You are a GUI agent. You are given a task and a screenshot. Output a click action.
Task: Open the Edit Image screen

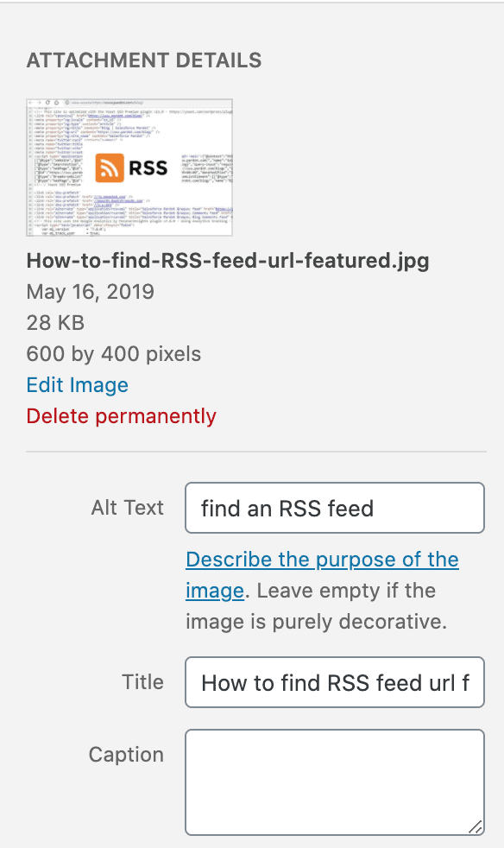pos(77,385)
